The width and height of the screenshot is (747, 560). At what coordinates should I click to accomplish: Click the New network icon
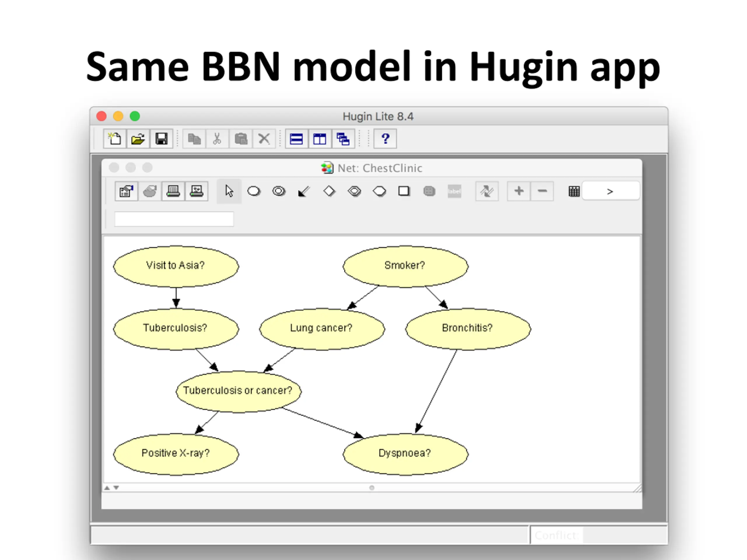tap(114, 139)
